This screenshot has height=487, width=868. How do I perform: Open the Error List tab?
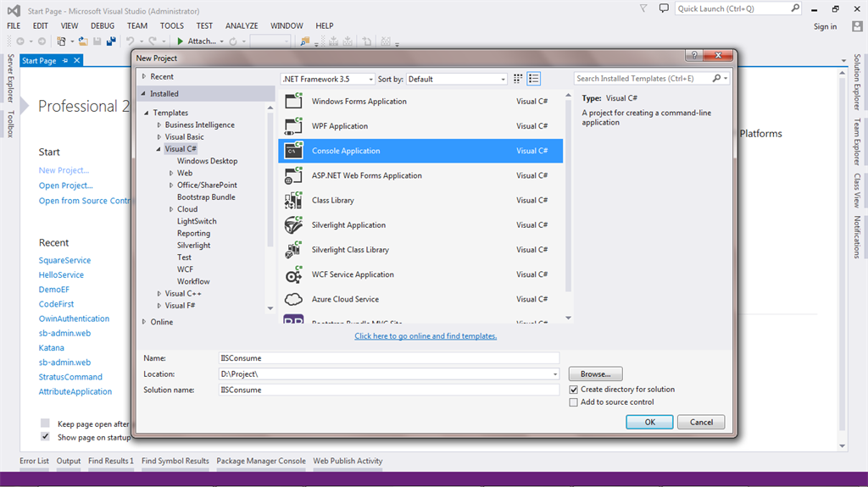(x=34, y=461)
